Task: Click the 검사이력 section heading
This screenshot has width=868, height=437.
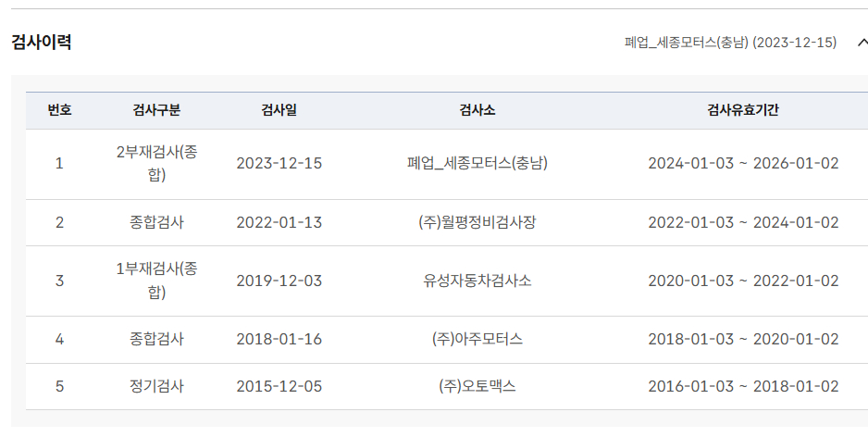Action: click(x=42, y=43)
